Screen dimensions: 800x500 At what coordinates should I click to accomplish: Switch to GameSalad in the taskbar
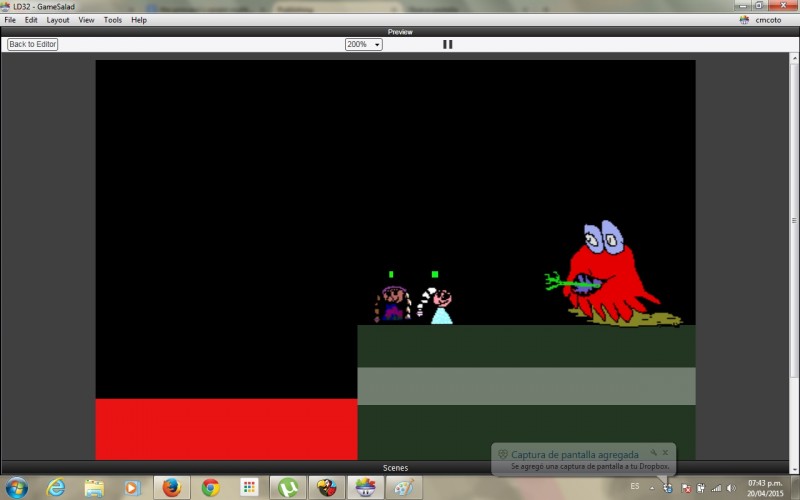tap(365, 488)
